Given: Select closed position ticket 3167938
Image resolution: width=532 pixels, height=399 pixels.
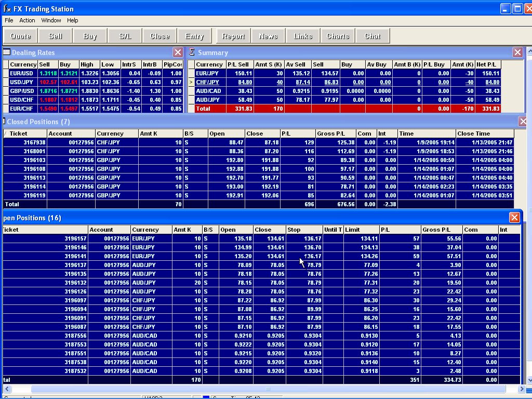Looking at the screenshot, I should (259, 142).
